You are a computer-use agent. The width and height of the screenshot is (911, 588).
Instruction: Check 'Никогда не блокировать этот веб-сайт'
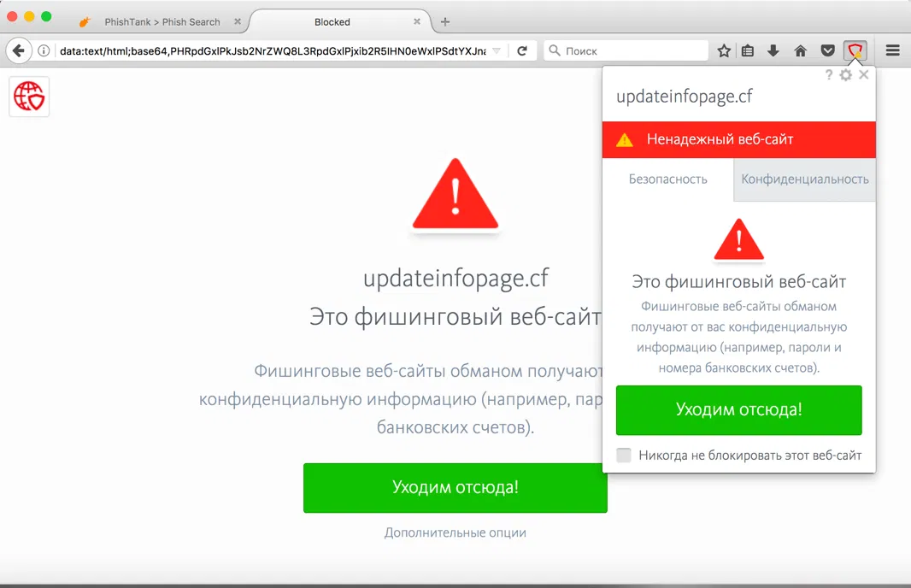click(624, 455)
